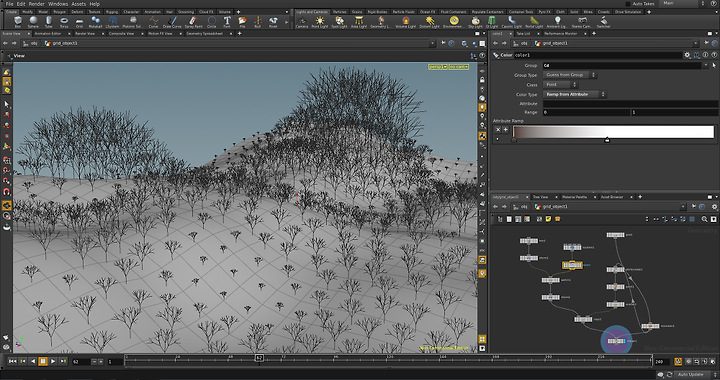The height and width of the screenshot is (380, 720).
Task: Add a Point Light from the shelf
Action: point(320,22)
